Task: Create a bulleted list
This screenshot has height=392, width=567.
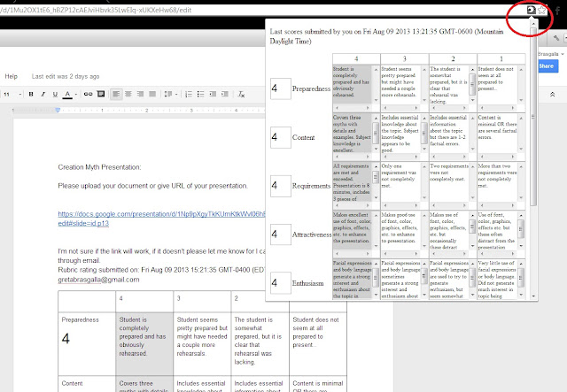Action: 201,94
